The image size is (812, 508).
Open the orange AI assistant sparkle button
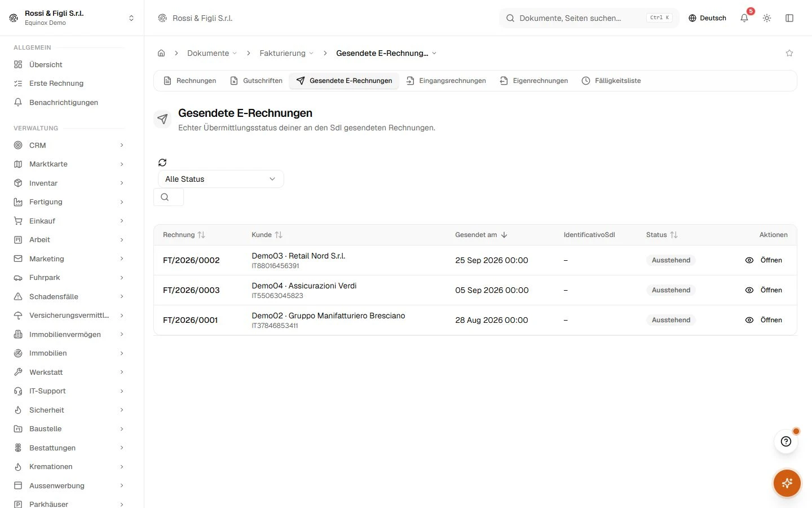tap(787, 483)
